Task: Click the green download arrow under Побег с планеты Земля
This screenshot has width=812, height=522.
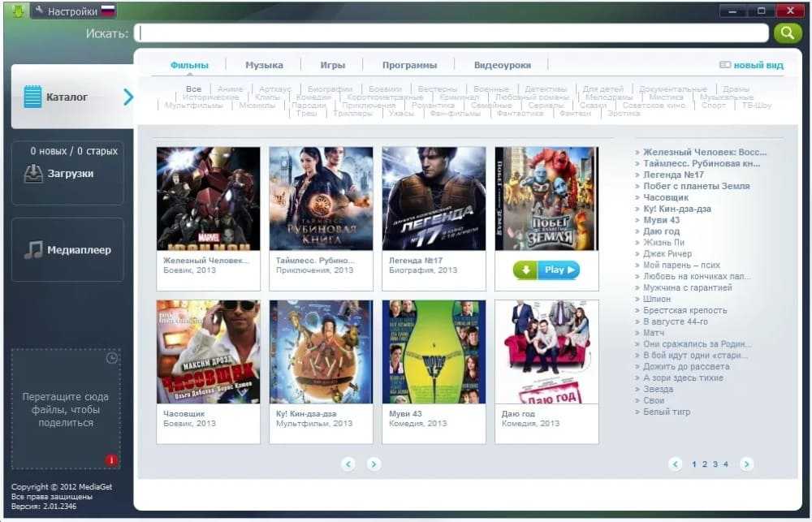Action: [x=525, y=270]
